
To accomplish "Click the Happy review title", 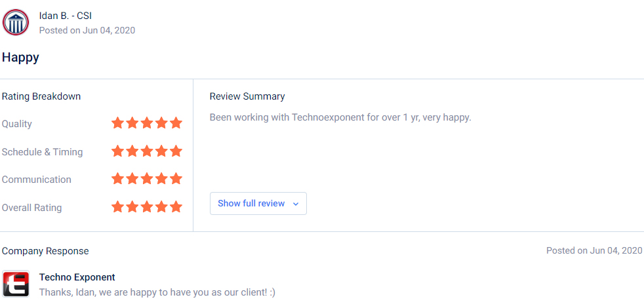I will tap(20, 58).
